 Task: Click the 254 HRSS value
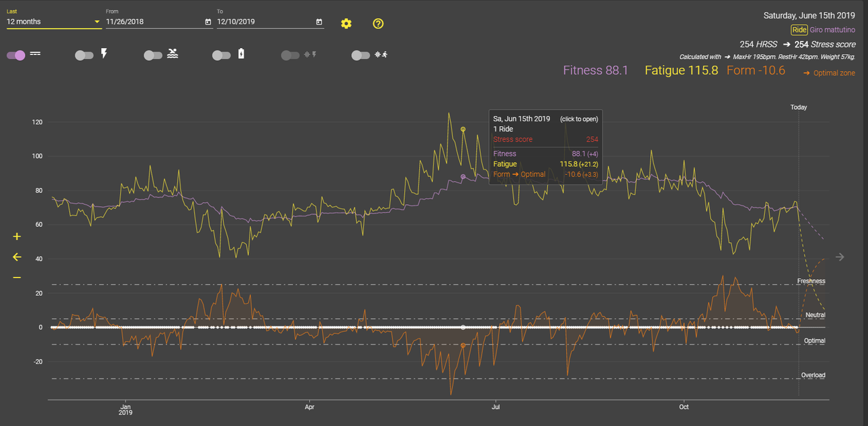point(759,44)
